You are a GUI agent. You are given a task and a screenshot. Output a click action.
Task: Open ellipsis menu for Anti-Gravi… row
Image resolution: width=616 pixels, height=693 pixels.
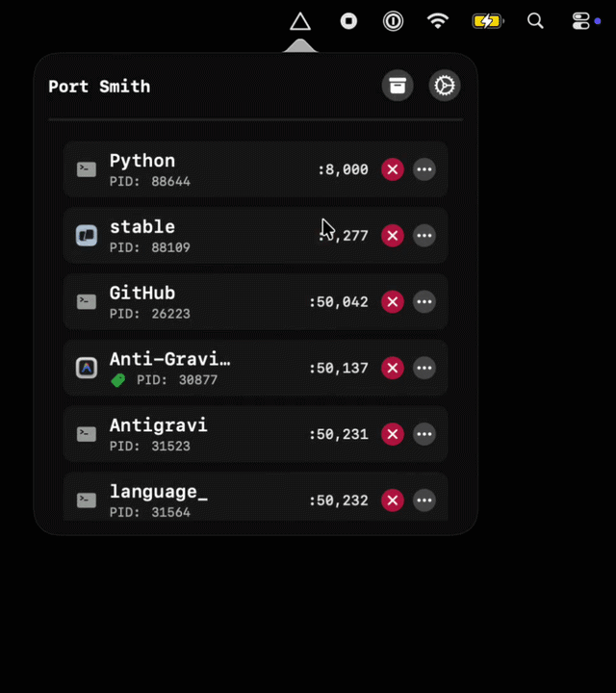[424, 368]
